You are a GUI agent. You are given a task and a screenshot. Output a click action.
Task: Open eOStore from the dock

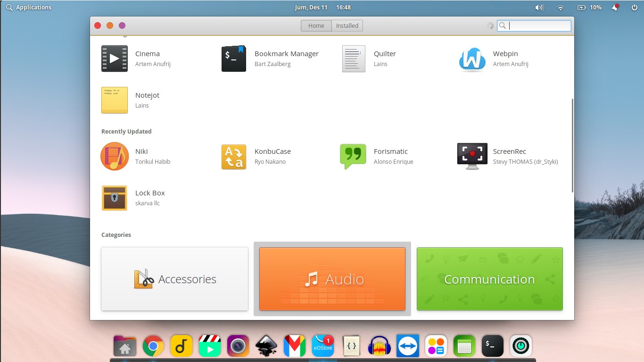coord(323,346)
